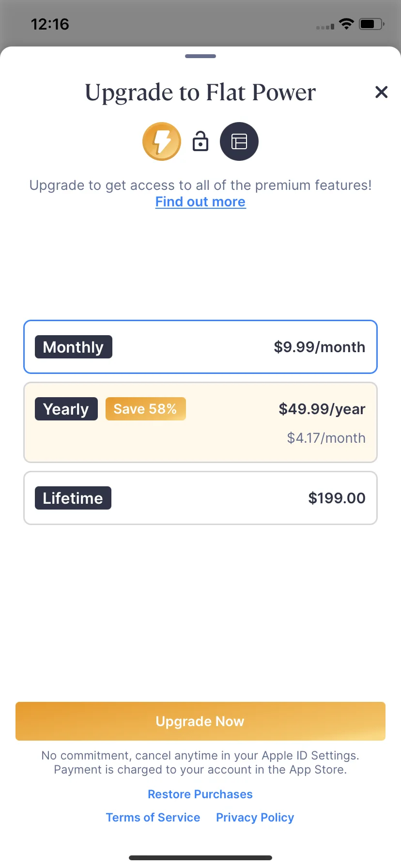
Task: Tap the Wi-Fi status icon
Action: [x=346, y=24]
